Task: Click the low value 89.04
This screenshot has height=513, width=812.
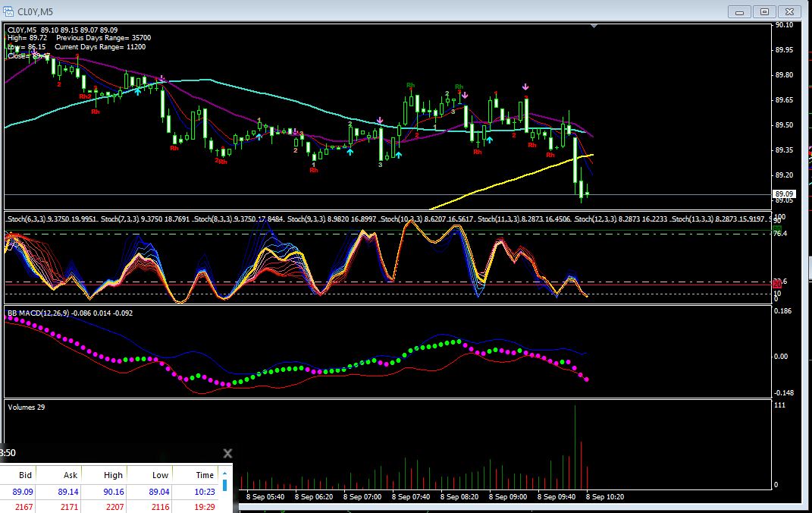Action: tap(159, 492)
